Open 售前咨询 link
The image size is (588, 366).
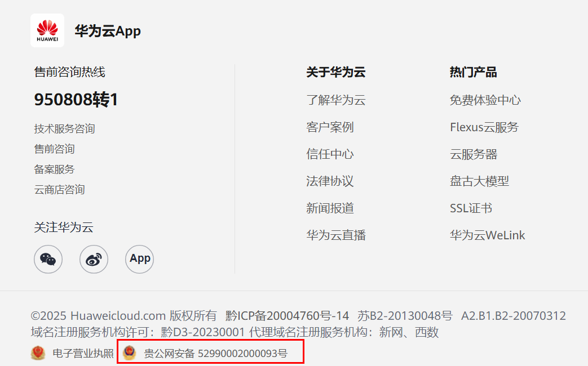tap(54, 149)
